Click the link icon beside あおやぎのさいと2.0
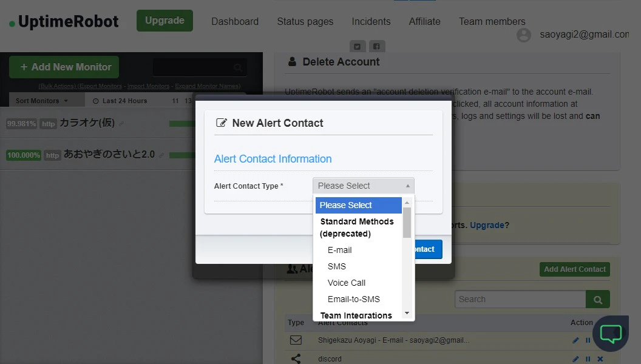The image size is (641, 364). [x=161, y=155]
